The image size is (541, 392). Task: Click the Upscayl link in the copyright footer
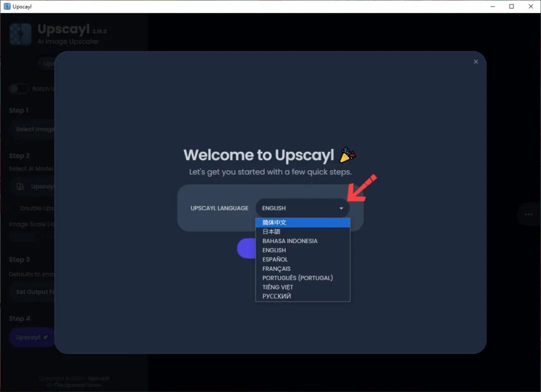tap(99, 378)
